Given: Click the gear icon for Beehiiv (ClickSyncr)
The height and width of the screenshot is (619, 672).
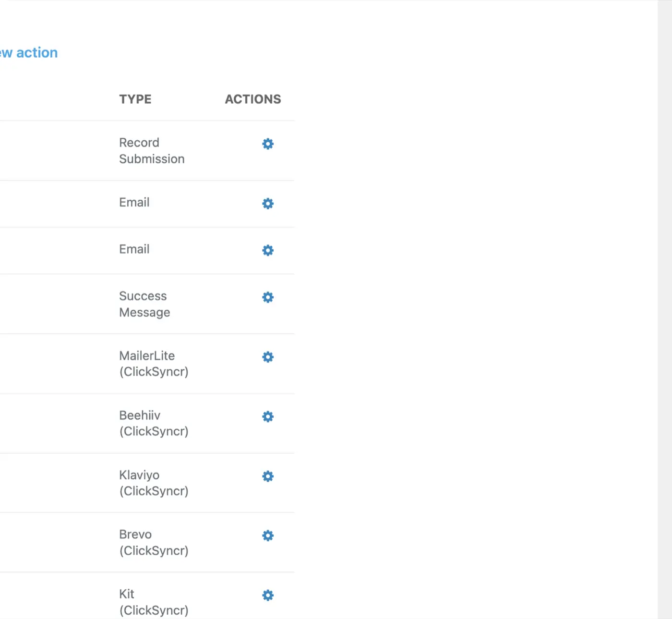Looking at the screenshot, I should pyautogui.click(x=268, y=416).
